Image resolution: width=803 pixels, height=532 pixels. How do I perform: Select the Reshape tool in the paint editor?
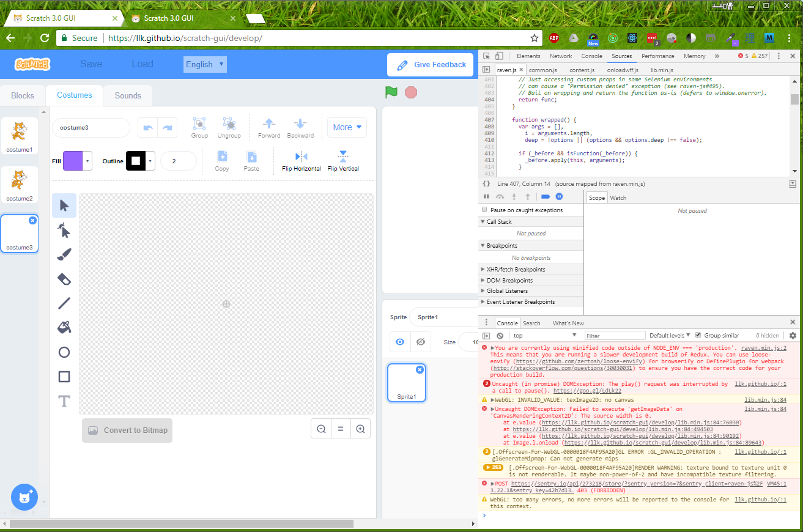[64, 230]
